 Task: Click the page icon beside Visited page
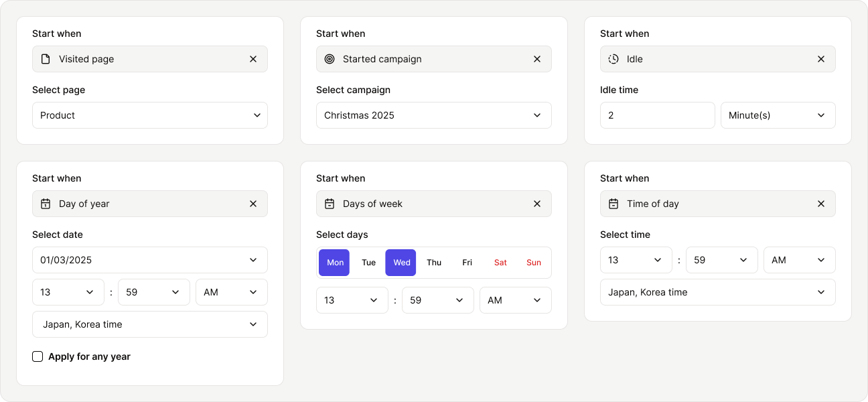click(x=46, y=59)
